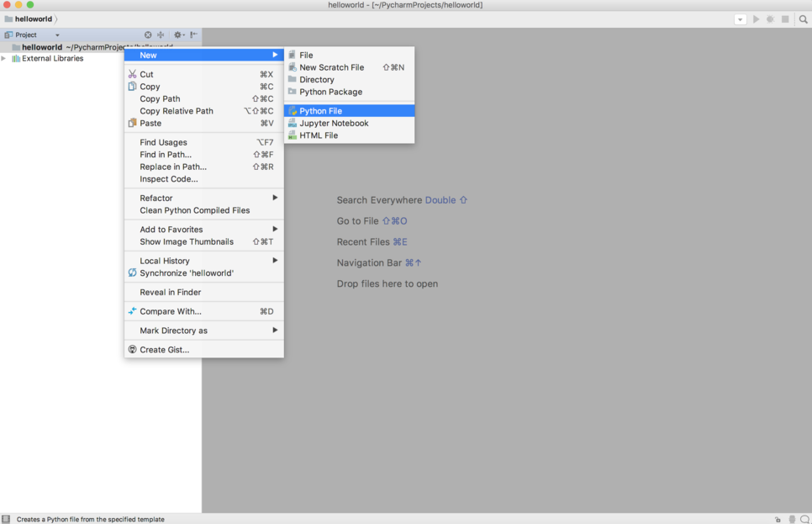Image resolution: width=812 pixels, height=524 pixels.
Task: Click the Stop square icon in toolbar
Action: coord(785,19)
